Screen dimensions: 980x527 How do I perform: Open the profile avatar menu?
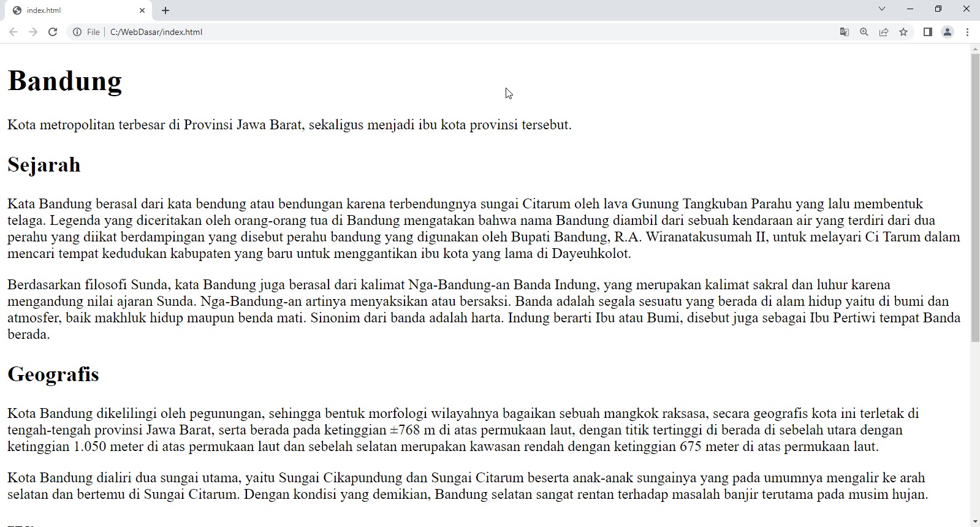[x=948, y=32]
